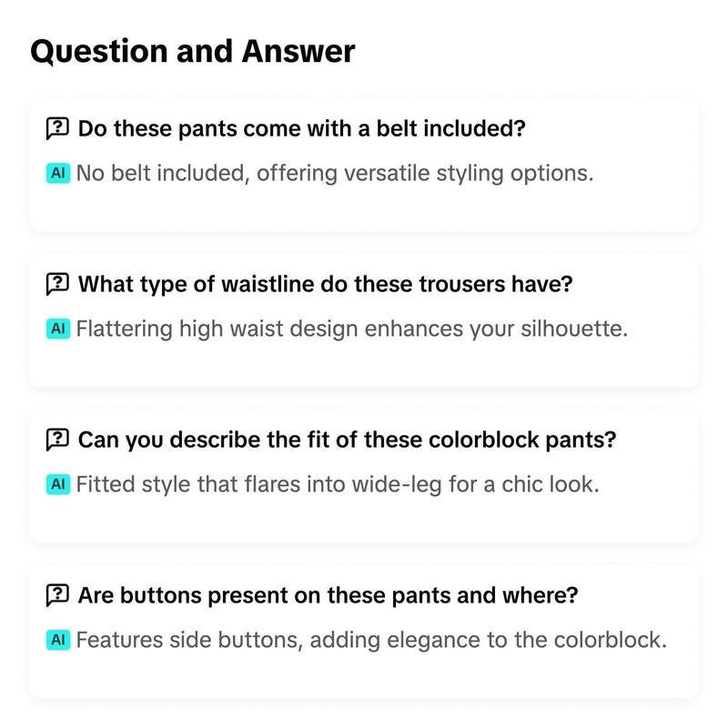The height and width of the screenshot is (728, 728).
Task: Open the 'What type of waistline' question
Action: coord(326,284)
